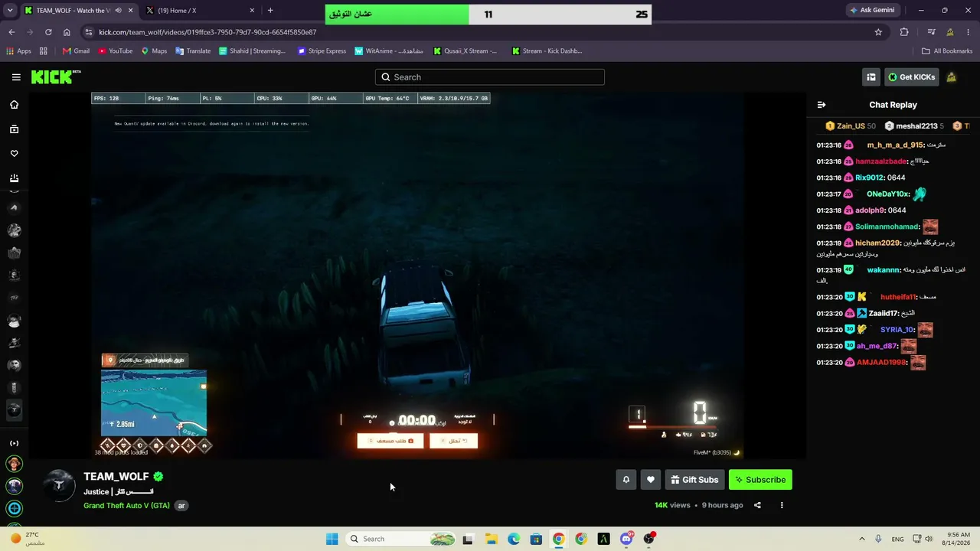Open the Kick sidebar hamburger menu
This screenshot has height=551, width=980.
tap(16, 77)
